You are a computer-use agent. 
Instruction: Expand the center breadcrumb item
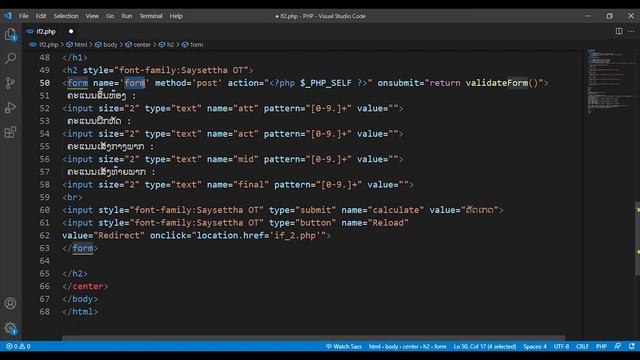(x=138, y=44)
